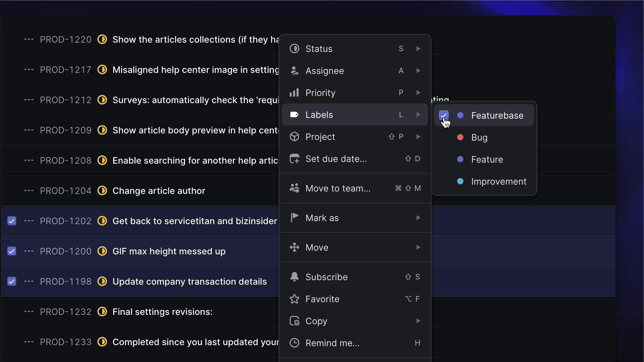Click the Subscribe bell icon
644x362 pixels.
[294, 277]
